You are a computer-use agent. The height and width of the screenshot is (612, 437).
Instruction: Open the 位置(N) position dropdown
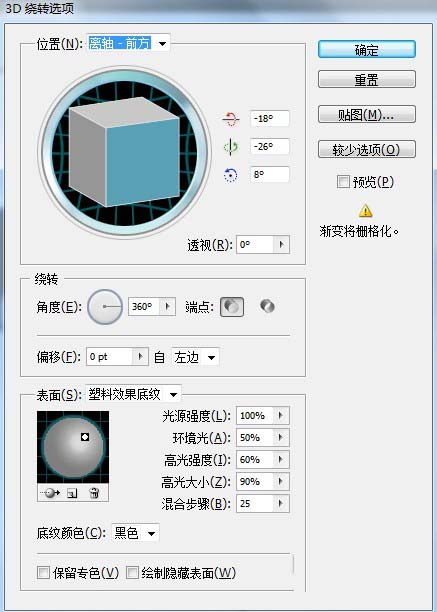[x=128, y=43]
